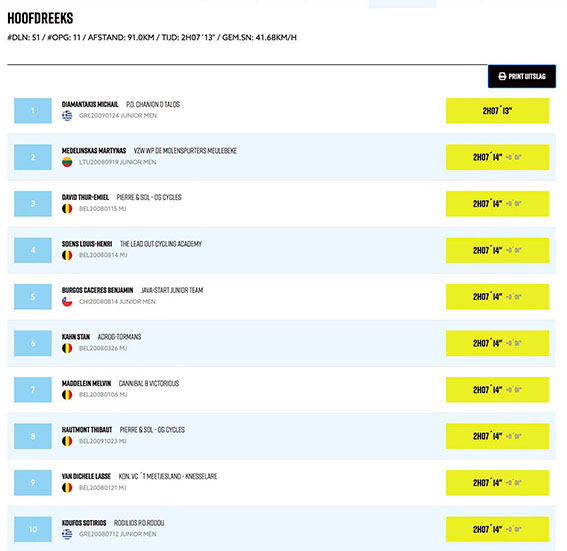Click the team name Pierre & Sol for David Thur-Emiel
This screenshot has width=567, height=551.
(x=149, y=197)
